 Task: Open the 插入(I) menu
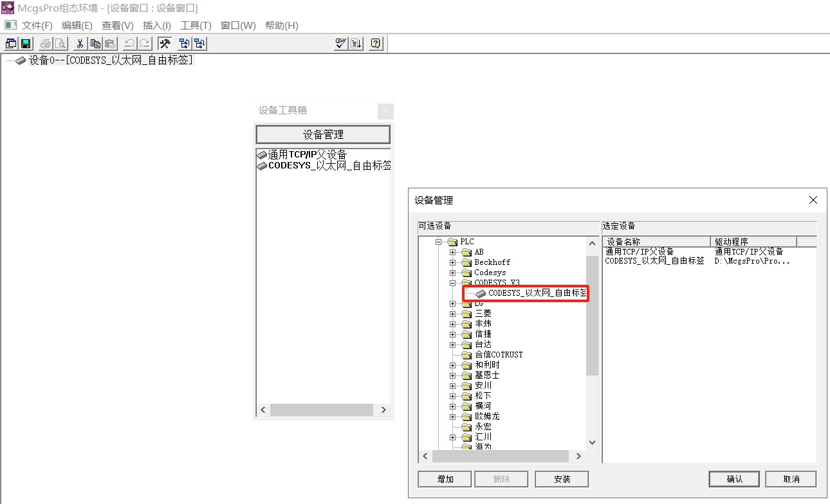[157, 26]
